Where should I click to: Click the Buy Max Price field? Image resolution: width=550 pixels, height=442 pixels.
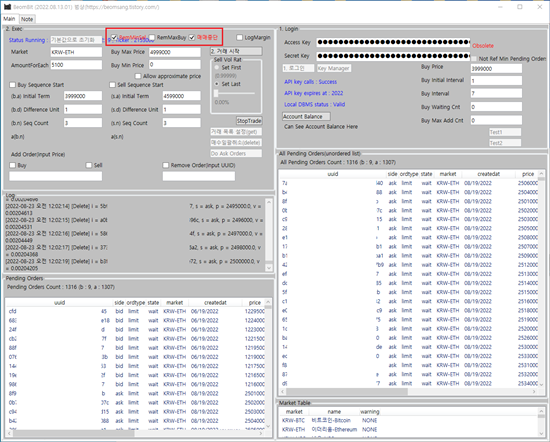[175, 52]
